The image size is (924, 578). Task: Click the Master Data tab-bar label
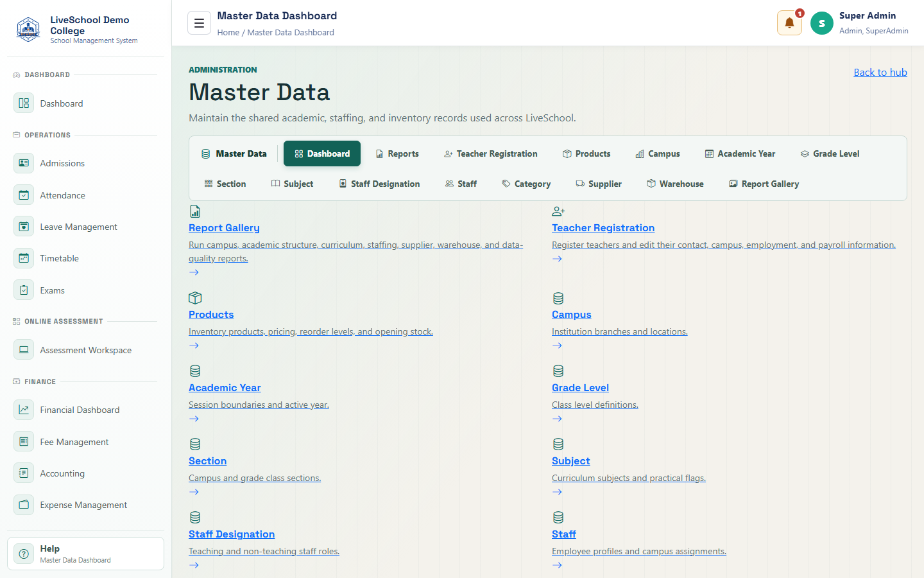(234, 153)
